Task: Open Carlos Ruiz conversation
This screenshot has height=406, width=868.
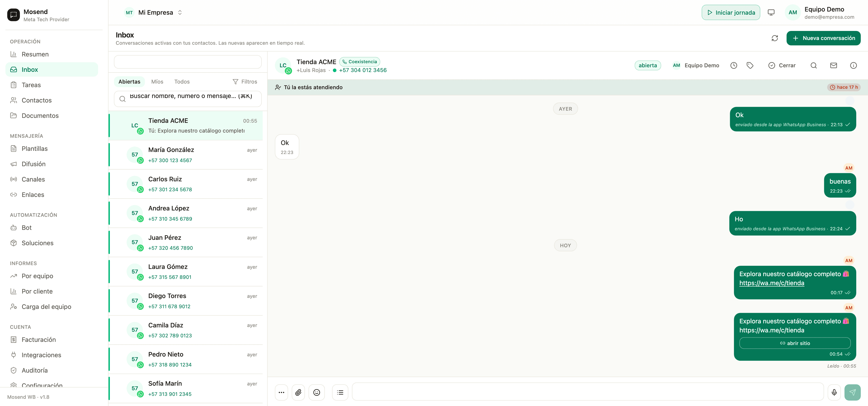Action: coord(186,184)
